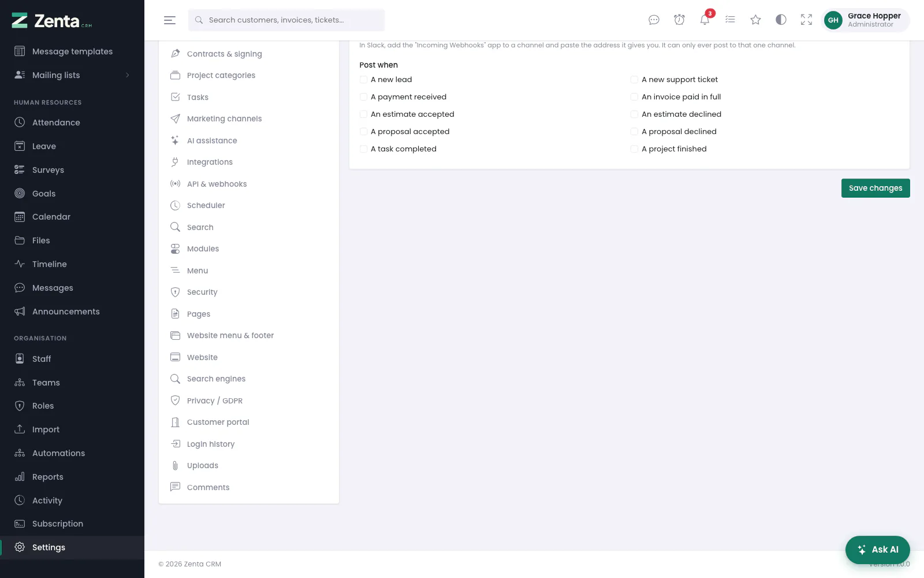
Task: Enable 'An estimate accepted' checkbox
Action: tap(363, 114)
